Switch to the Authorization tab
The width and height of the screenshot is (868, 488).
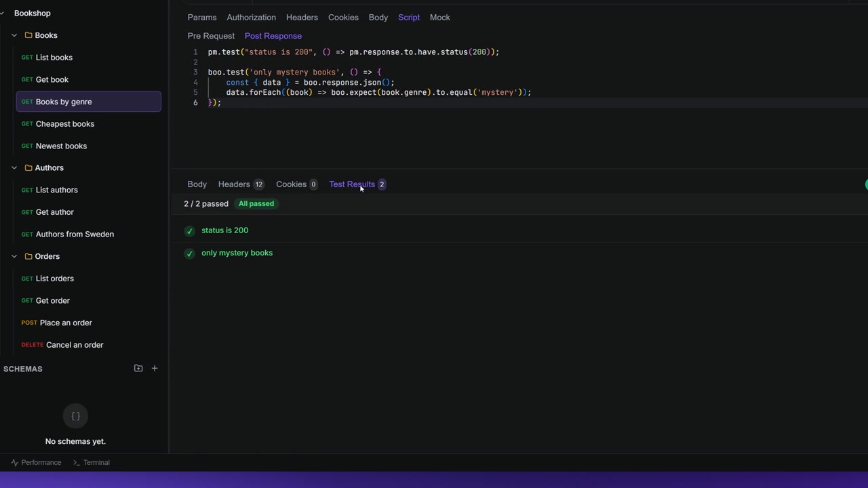[252, 17]
